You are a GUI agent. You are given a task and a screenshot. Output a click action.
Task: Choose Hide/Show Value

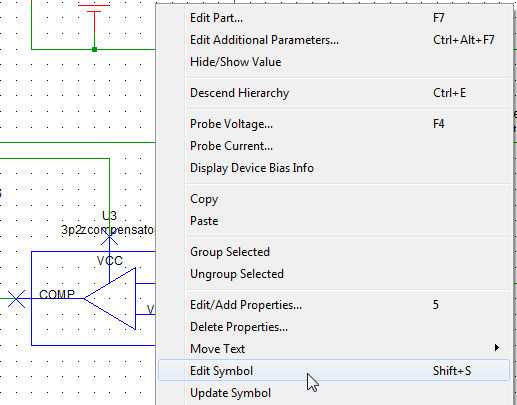[334, 62]
